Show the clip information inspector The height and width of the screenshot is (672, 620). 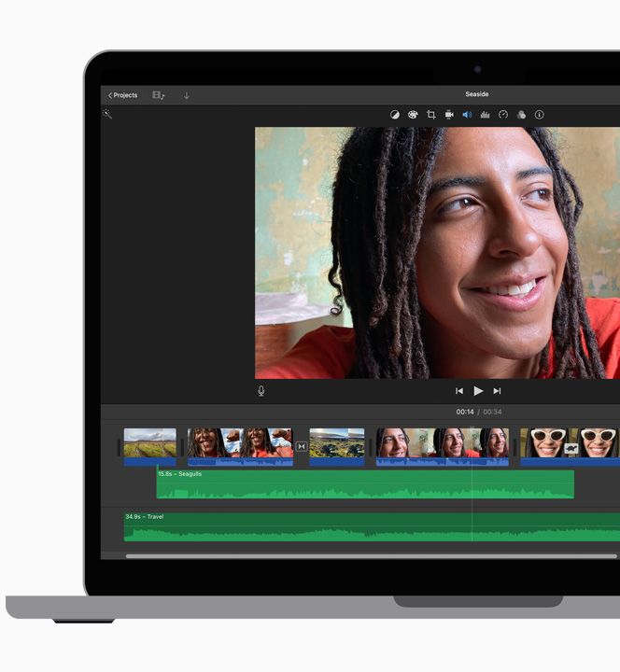coord(539,115)
